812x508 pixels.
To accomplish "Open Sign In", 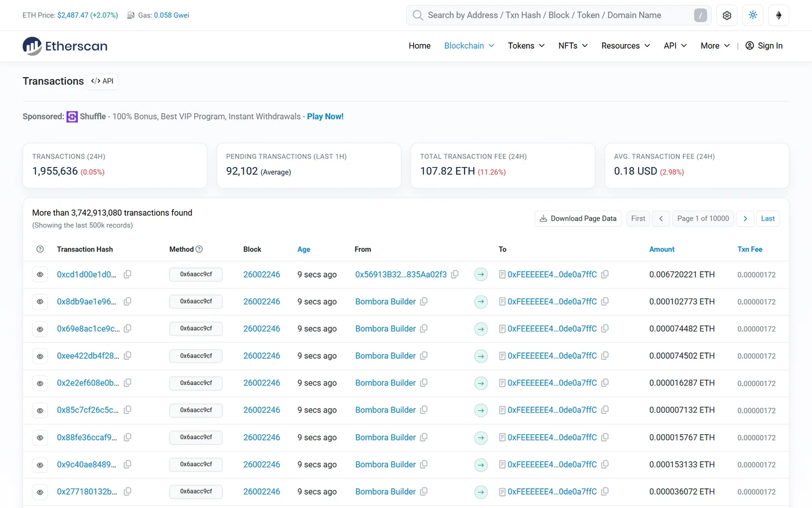I will pos(764,46).
